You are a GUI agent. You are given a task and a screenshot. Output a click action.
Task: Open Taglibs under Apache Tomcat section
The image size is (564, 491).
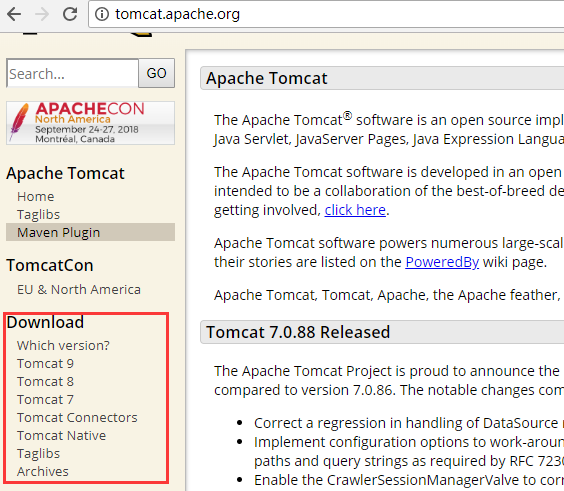coord(38,214)
